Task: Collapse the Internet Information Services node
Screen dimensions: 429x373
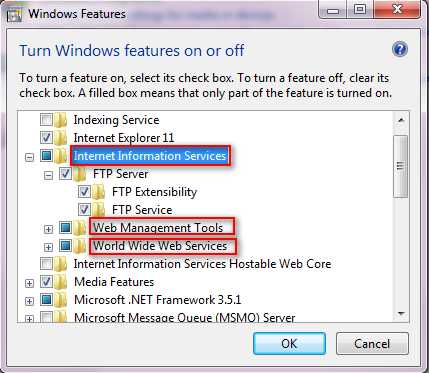Action: tap(30, 157)
